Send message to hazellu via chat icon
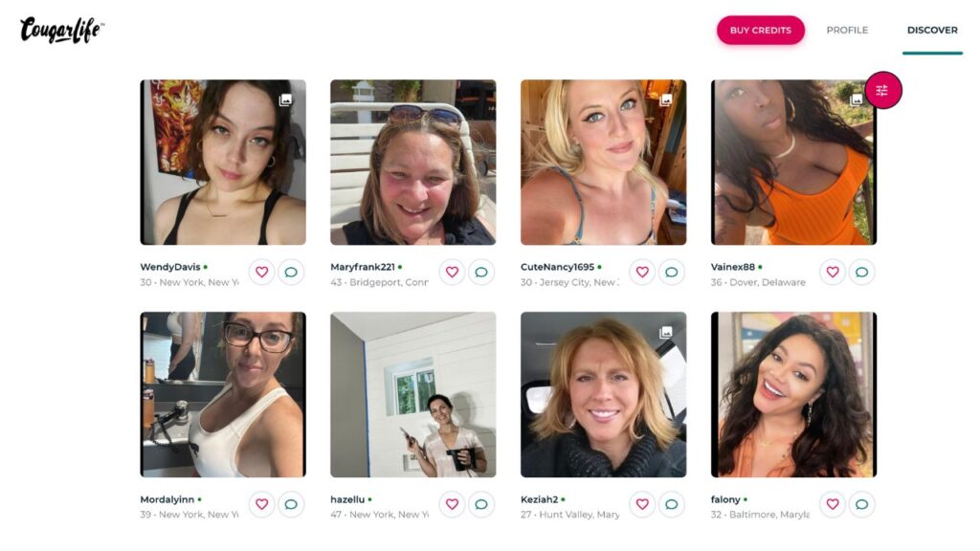This screenshot has height=551, width=980. 481,504
